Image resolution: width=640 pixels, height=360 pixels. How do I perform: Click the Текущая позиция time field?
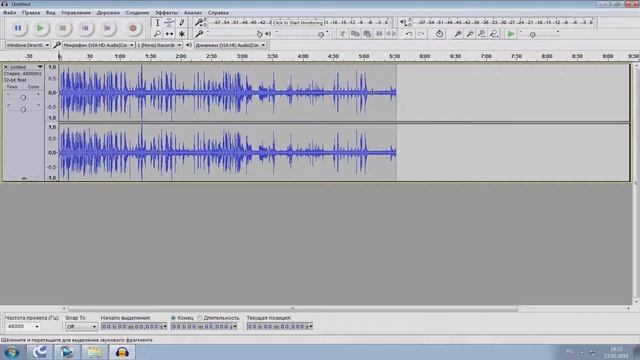click(x=280, y=327)
